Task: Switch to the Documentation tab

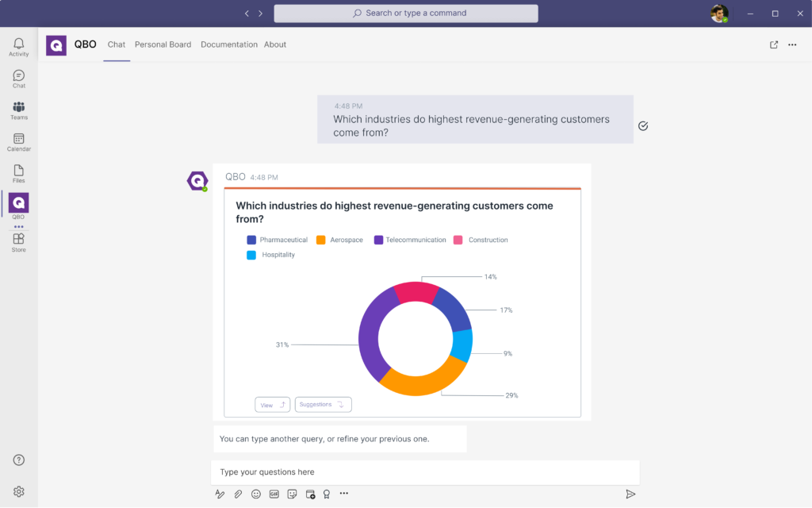Action: click(x=228, y=45)
